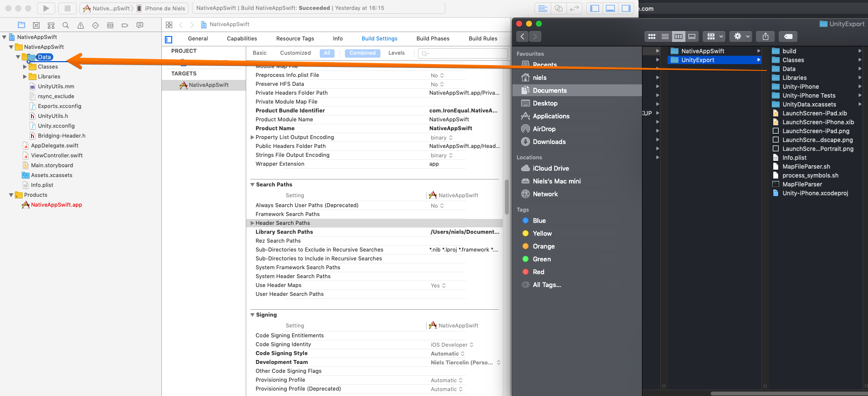Toggle the Xcode navigator panel
This screenshot has width=868, height=396.
[x=595, y=8]
